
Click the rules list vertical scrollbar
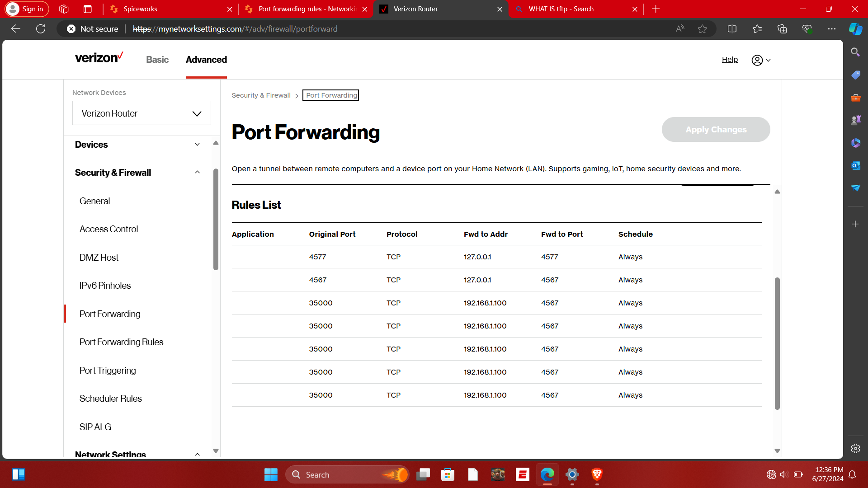(x=777, y=343)
